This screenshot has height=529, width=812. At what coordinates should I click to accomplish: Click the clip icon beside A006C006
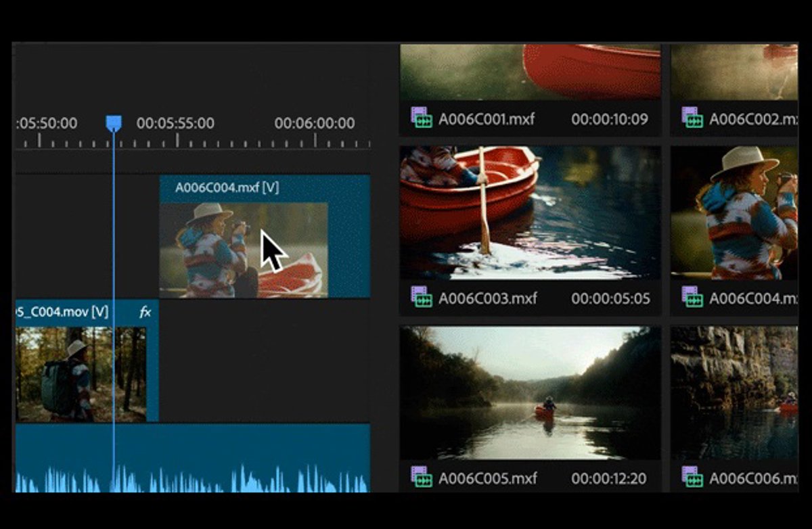(692, 477)
